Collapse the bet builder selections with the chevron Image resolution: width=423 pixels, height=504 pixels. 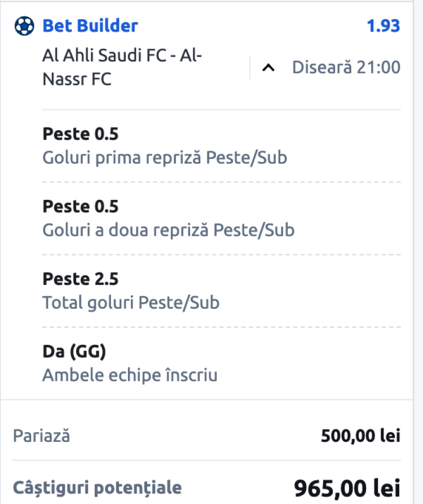point(269,68)
